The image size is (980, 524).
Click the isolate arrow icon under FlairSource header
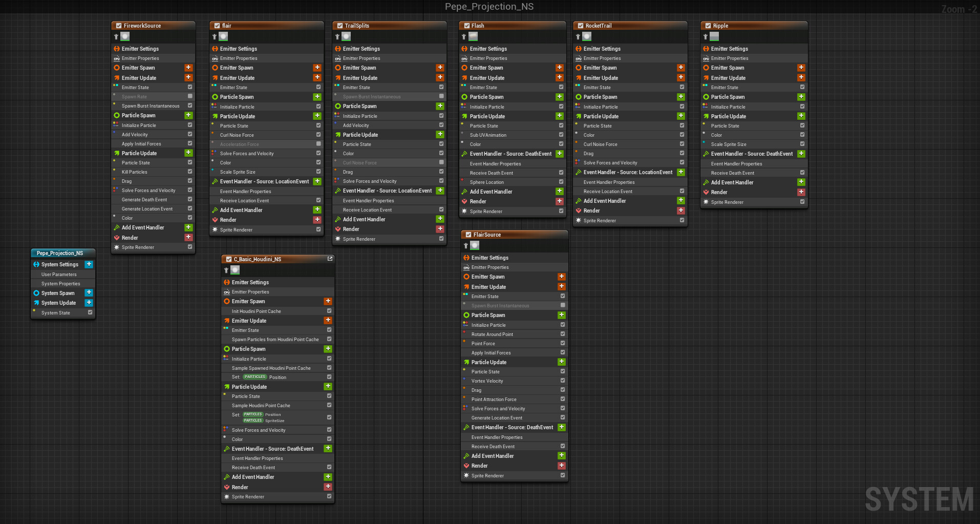tap(466, 245)
